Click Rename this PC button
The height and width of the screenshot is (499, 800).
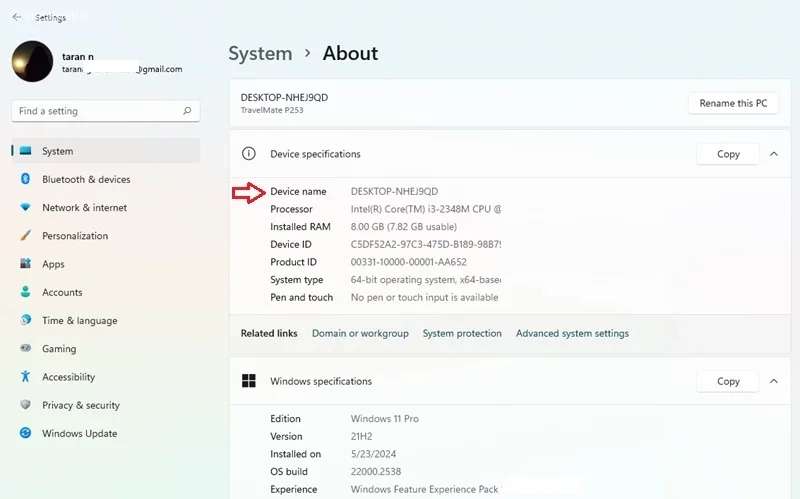[x=733, y=103]
